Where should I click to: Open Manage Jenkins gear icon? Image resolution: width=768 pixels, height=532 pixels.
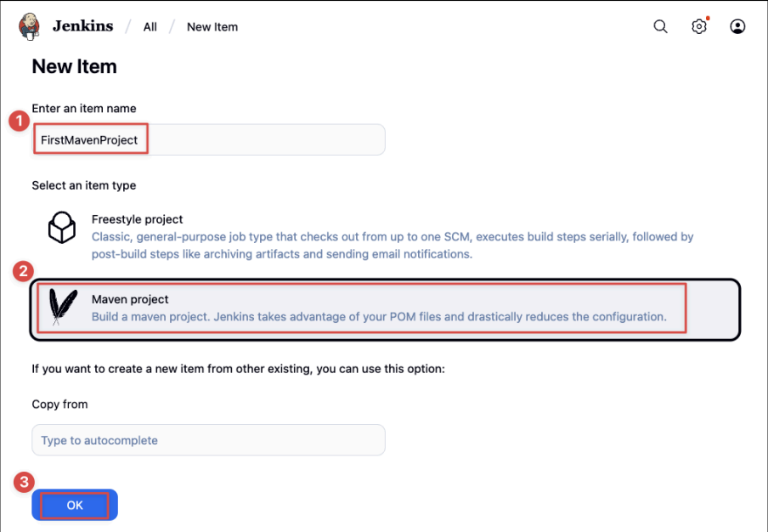coord(699,26)
